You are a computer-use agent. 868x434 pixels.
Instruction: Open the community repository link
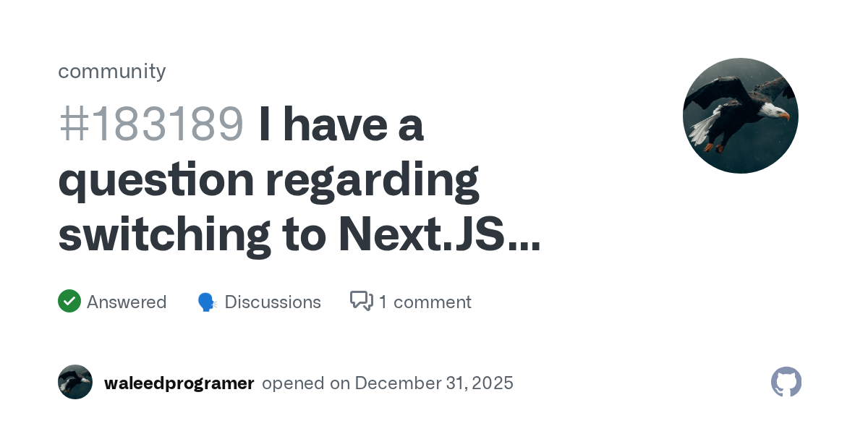[112, 71]
